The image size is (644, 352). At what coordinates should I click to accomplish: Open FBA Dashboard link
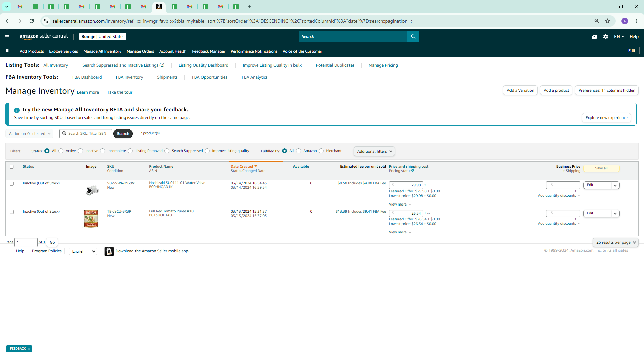pos(87,77)
